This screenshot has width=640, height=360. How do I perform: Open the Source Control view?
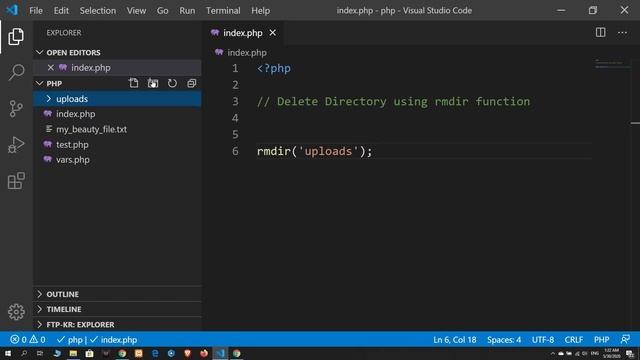[16, 109]
